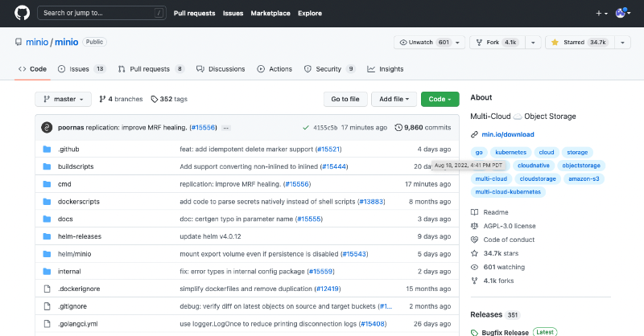The width and height of the screenshot is (644, 336).
Task: Click the repository icon before minio/minio
Action: coord(19,42)
